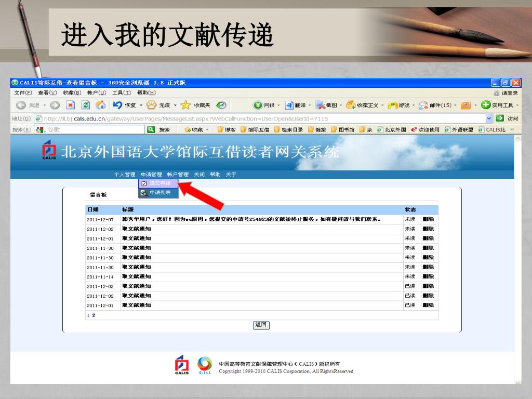Open the 游戏 games icon
This screenshot has width=532, height=399.
click(x=393, y=105)
